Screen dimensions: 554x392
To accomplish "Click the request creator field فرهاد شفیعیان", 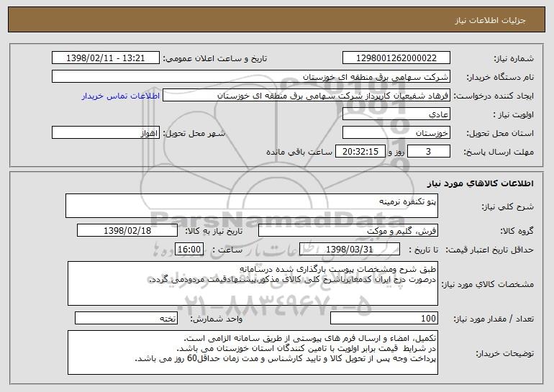I will click(x=306, y=96).
